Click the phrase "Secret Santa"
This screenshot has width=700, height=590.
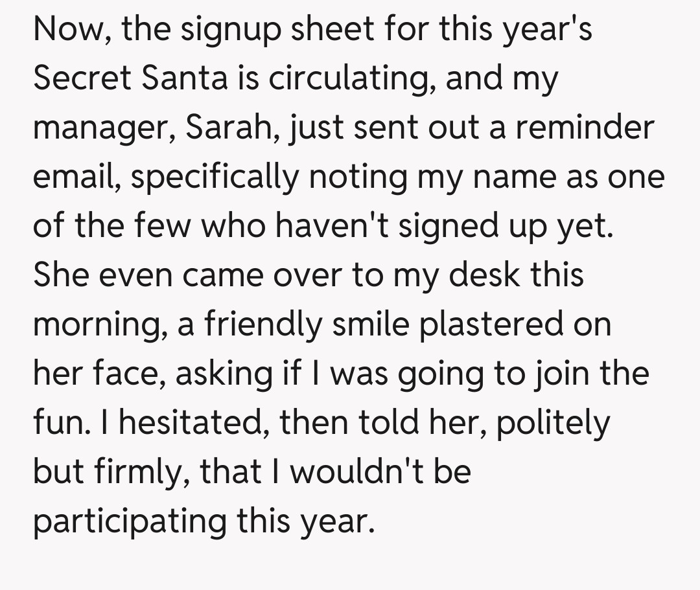pyautogui.click(x=130, y=78)
